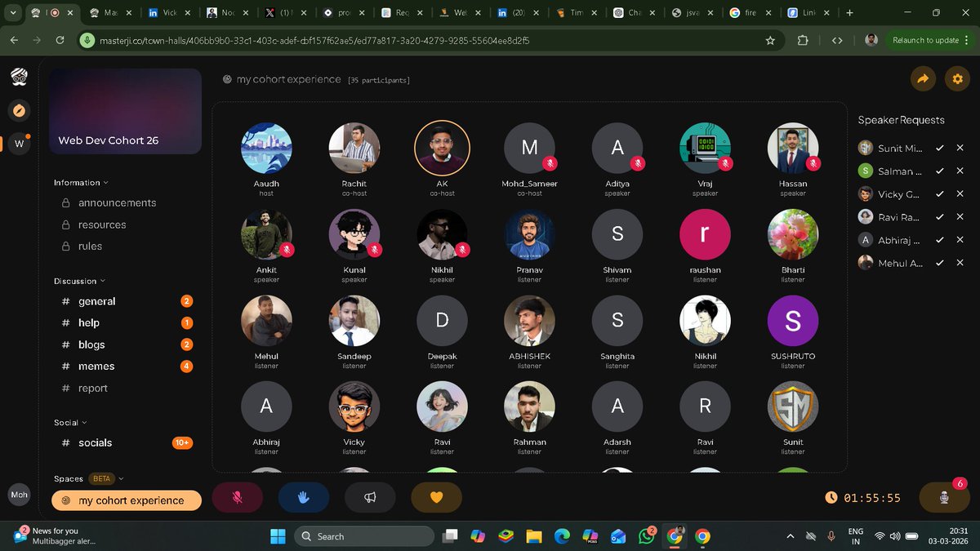Toggle the raise hand button
This screenshot has width=980, height=551.
click(304, 497)
